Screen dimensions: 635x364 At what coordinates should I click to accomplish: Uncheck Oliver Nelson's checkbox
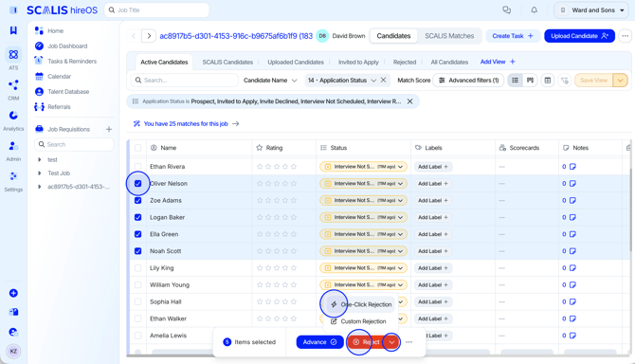(138, 183)
